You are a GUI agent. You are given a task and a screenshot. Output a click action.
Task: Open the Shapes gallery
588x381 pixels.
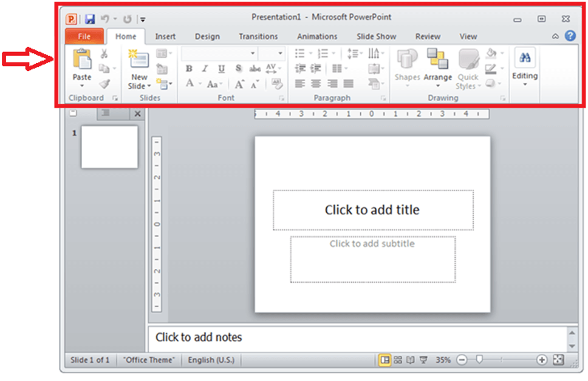407,69
